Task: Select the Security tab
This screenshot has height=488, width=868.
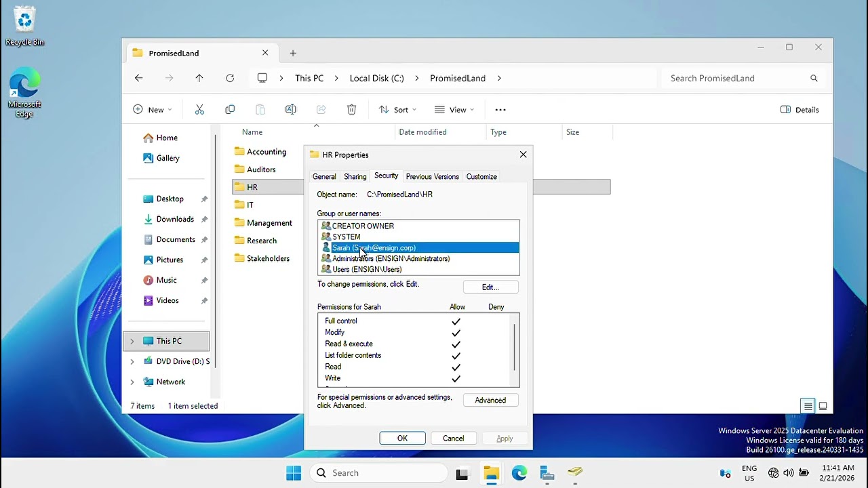Action: click(387, 176)
